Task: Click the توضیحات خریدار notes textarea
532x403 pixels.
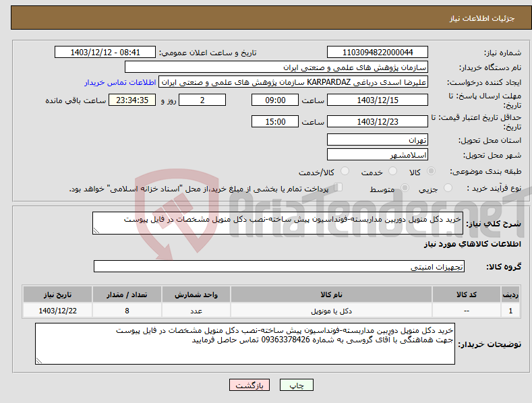Action: tap(245, 344)
